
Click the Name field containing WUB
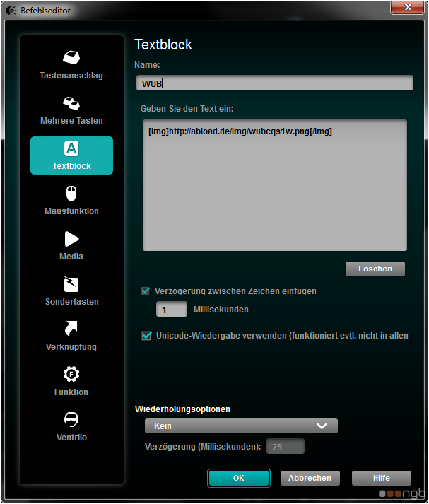[x=274, y=83]
